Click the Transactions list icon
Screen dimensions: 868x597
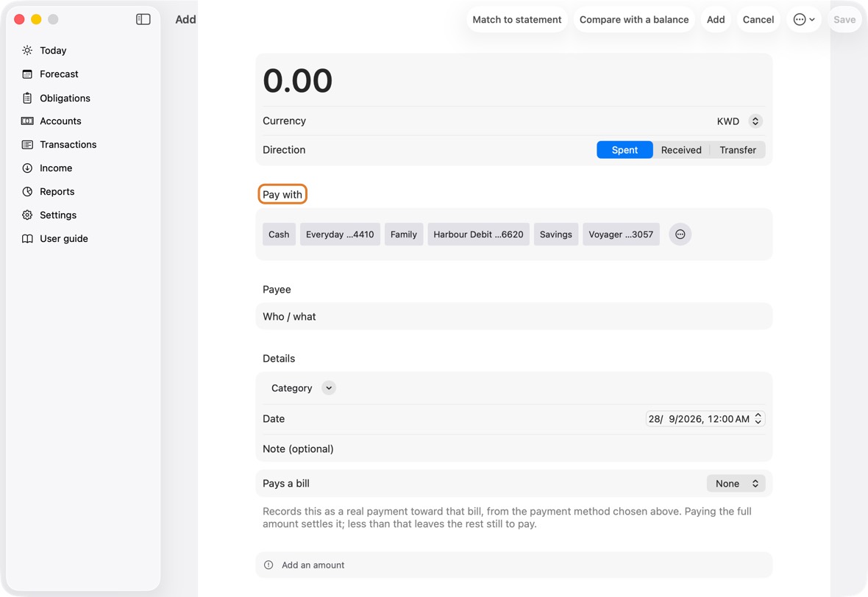pos(27,144)
